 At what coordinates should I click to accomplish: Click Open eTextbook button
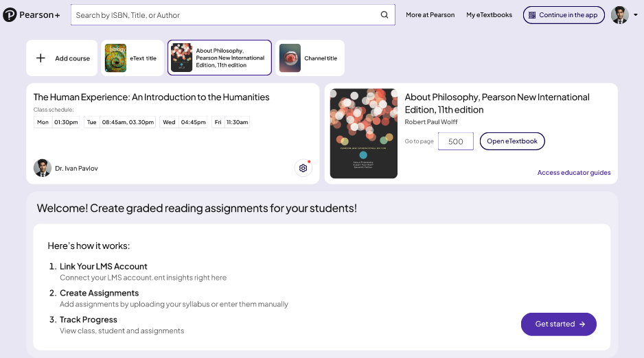click(x=512, y=141)
